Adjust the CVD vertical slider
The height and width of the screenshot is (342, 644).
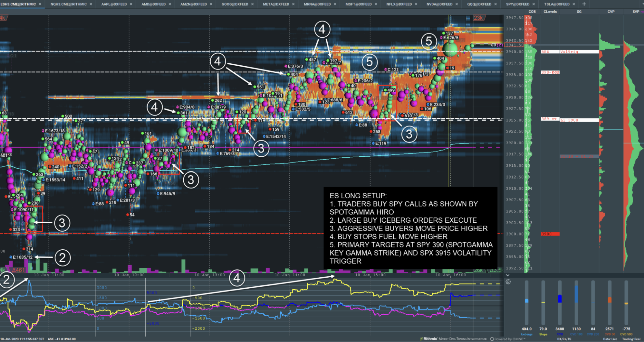(560, 302)
